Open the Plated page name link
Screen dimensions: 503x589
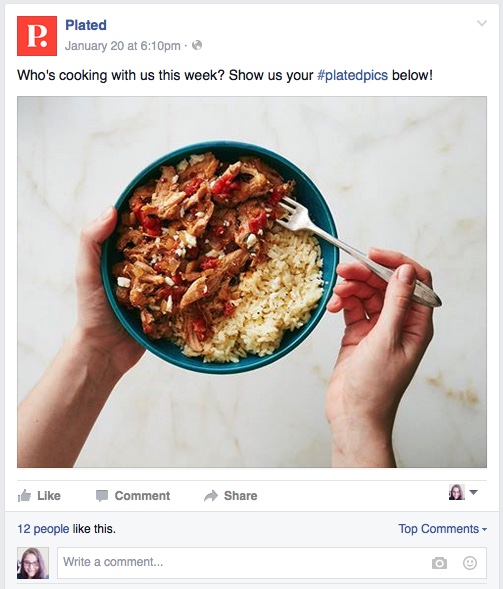pos(86,25)
